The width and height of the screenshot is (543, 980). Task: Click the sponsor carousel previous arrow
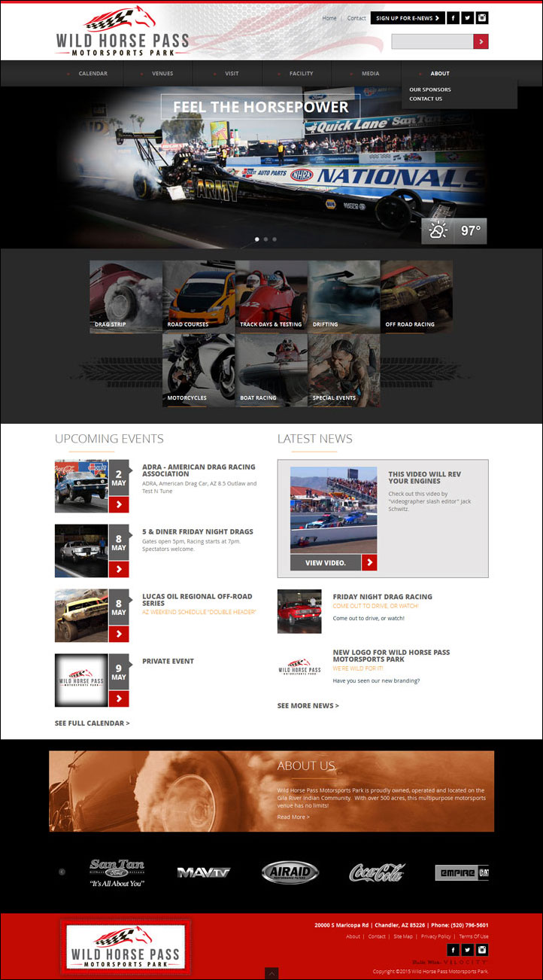pos(62,872)
